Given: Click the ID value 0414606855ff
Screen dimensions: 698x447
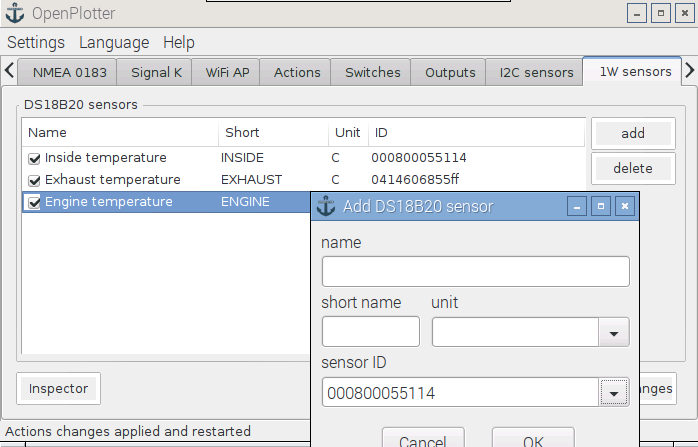Looking at the screenshot, I should [x=415, y=180].
